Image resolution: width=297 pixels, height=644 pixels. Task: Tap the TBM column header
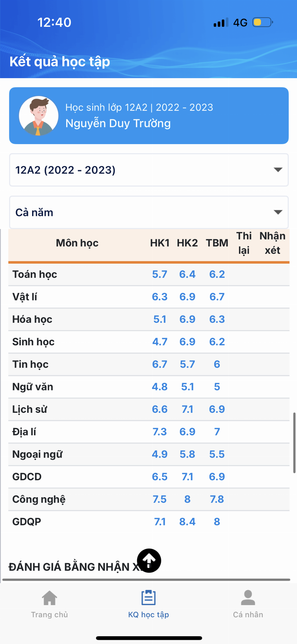[x=217, y=243]
